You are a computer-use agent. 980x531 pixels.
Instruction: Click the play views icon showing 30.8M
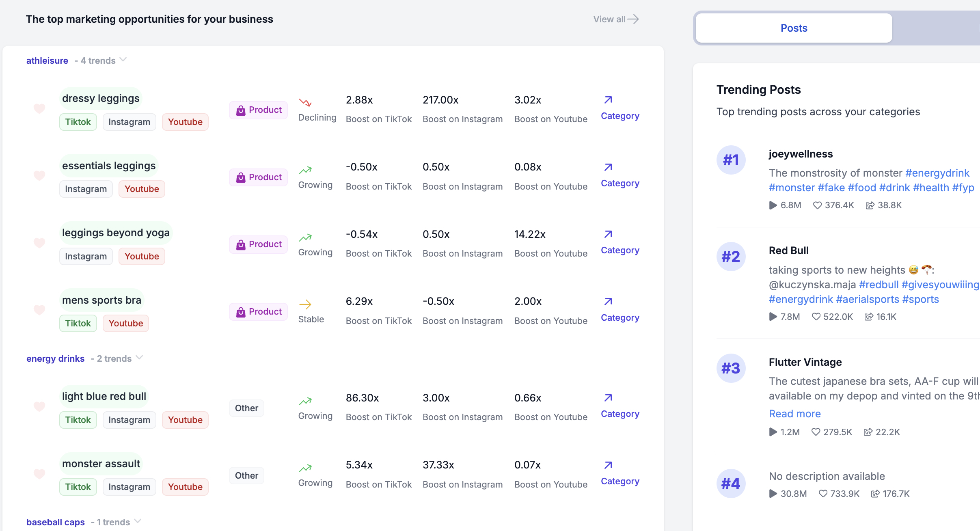point(773,494)
